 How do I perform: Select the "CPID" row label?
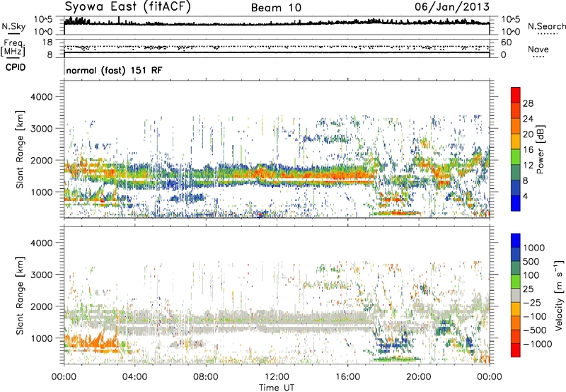click(16, 67)
